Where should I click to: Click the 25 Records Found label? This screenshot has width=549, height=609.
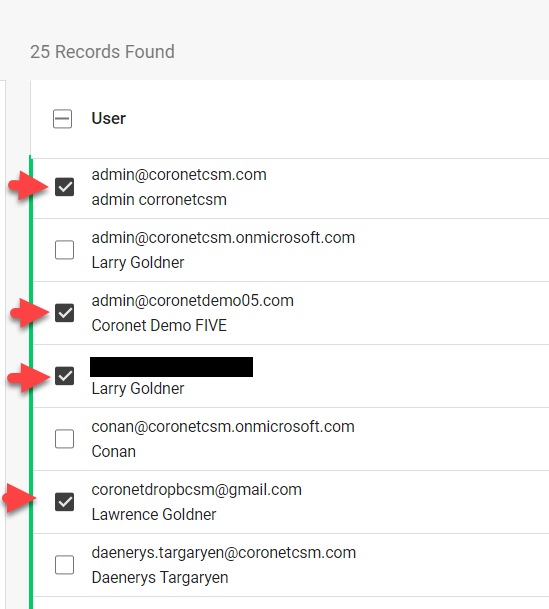103,52
